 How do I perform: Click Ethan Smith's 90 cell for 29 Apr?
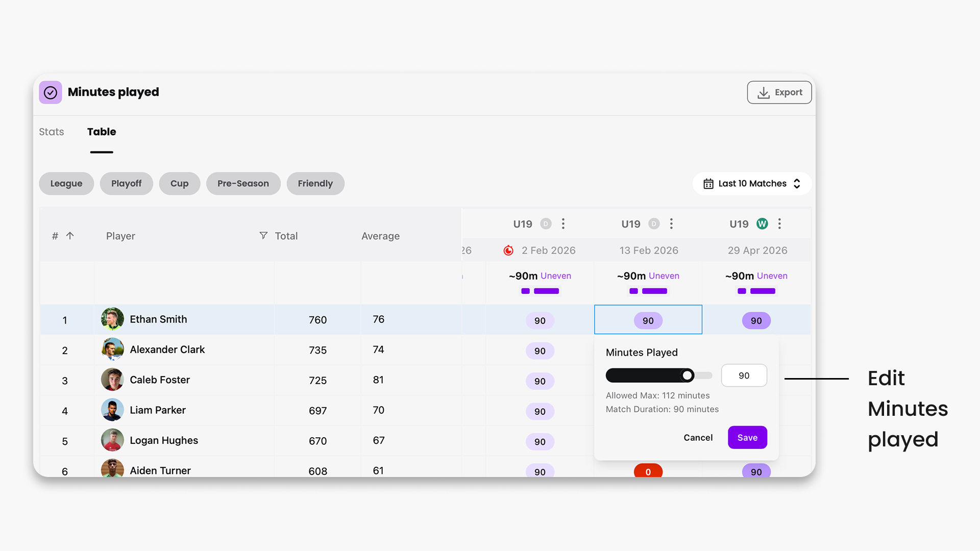pos(756,320)
